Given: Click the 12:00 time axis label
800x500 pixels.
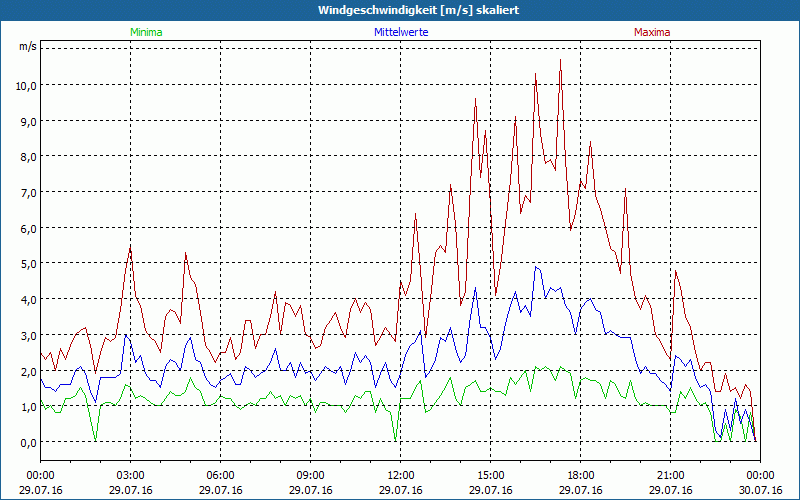Looking at the screenshot, I should pos(401,476).
